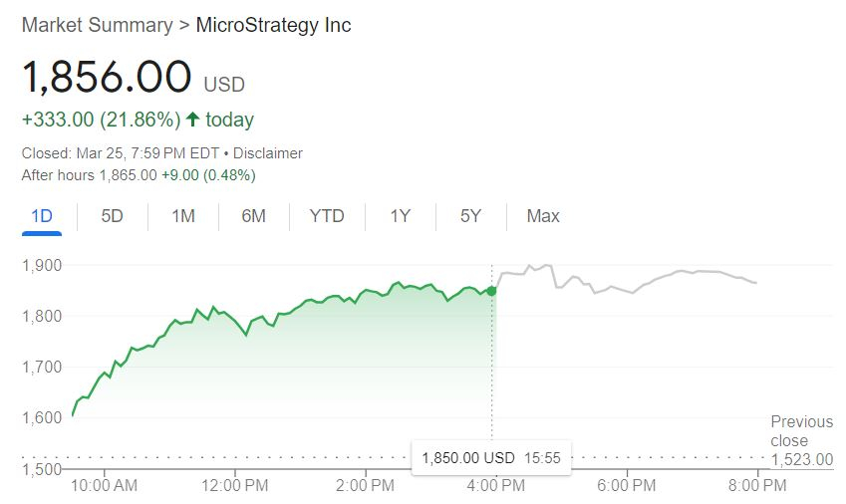This screenshot has height=504, width=846.
Task: Click the green up arrow beside today
Action: pyautogui.click(x=192, y=121)
